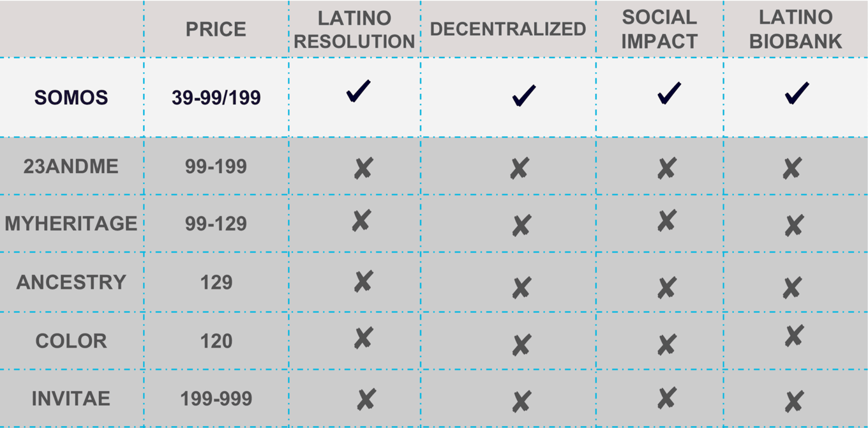Click Invitae Latino Biobank X mark
This screenshot has width=868, height=428.
pyautogui.click(x=794, y=402)
